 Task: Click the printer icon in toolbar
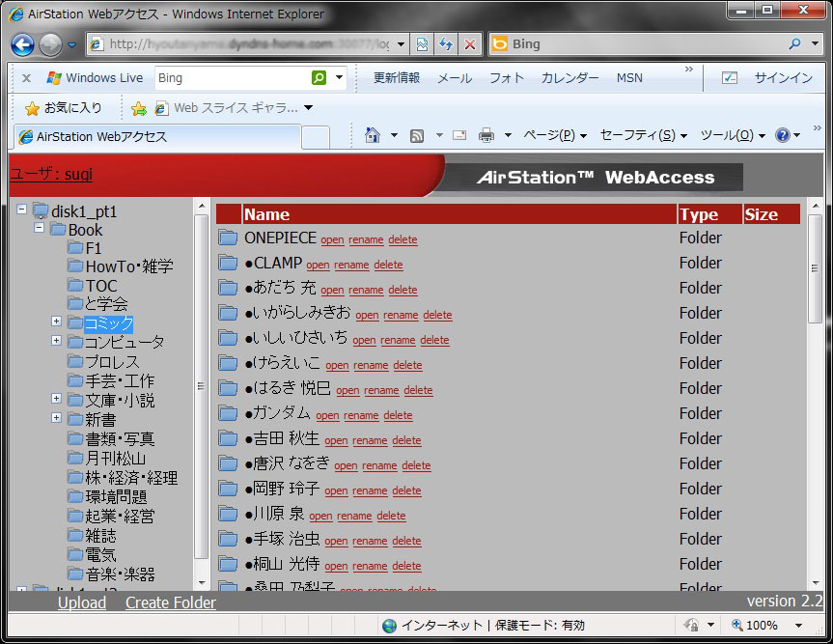point(486,136)
